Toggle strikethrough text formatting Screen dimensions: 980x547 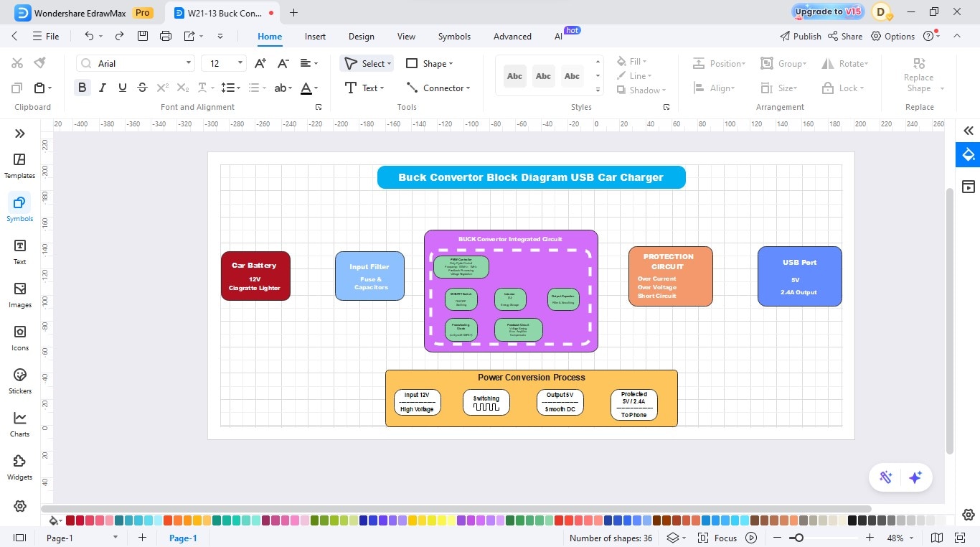pos(142,88)
